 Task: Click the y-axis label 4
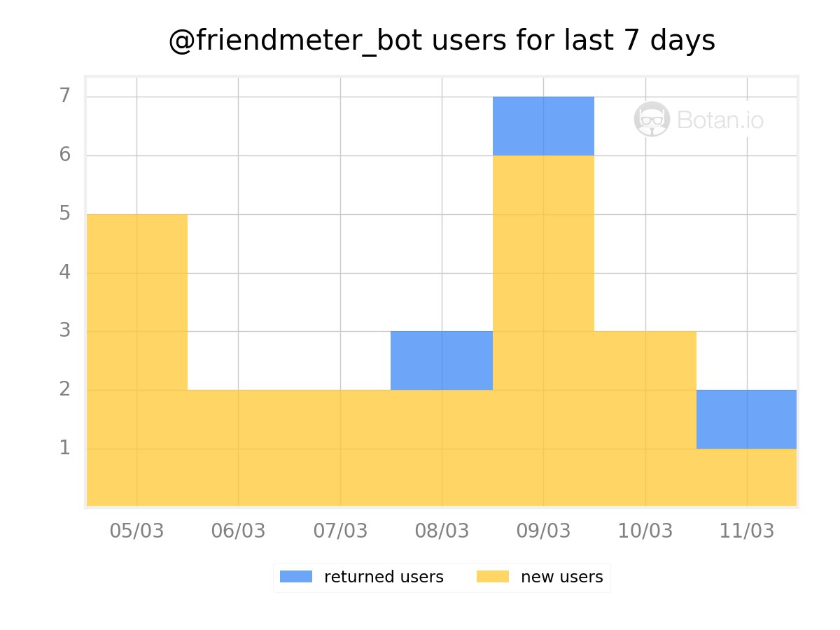tap(65, 272)
